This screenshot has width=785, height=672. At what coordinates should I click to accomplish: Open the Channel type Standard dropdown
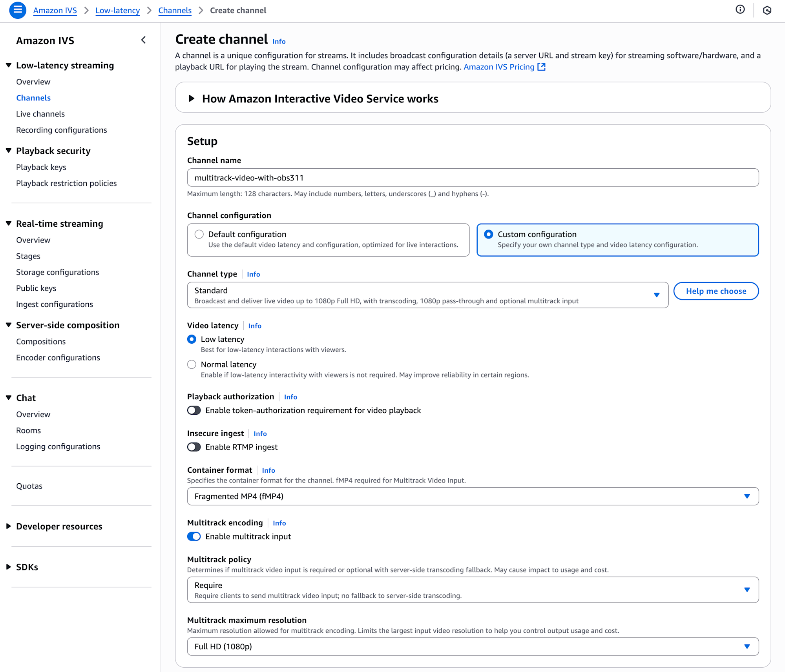pyautogui.click(x=428, y=295)
